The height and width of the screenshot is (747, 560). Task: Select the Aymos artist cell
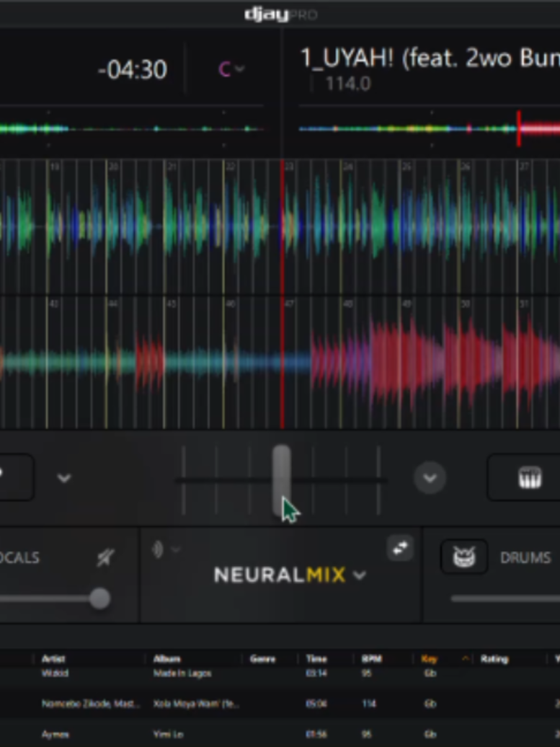coord(55,734)
